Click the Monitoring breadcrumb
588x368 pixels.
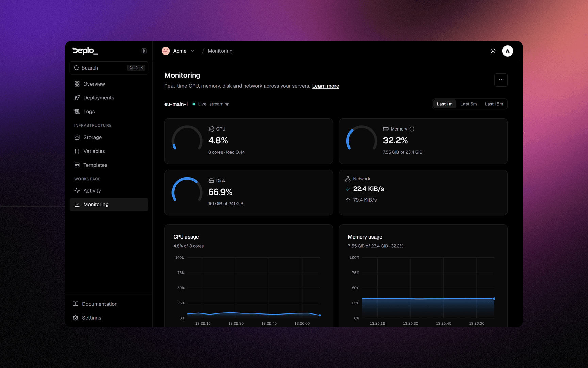[220, 51]
